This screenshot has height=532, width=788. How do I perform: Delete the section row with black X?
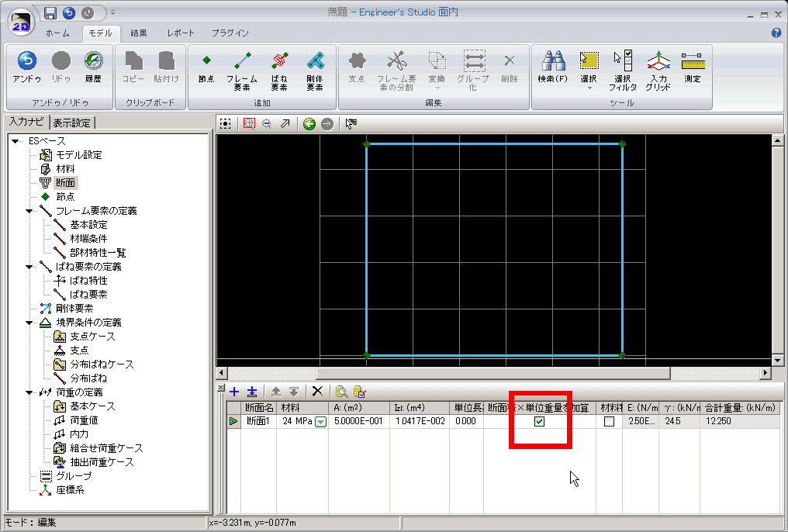317,392
